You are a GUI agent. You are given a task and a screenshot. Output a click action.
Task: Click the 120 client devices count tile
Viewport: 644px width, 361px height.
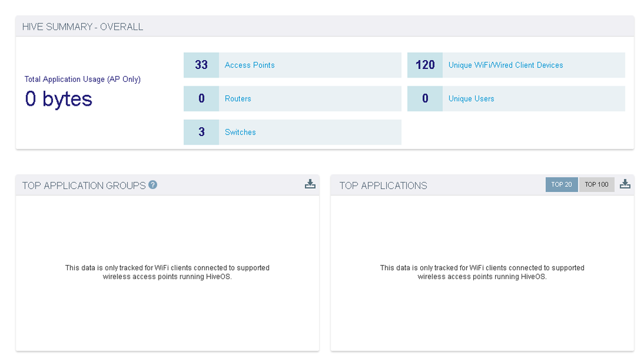pyautogui.click(x=425, y=65)
